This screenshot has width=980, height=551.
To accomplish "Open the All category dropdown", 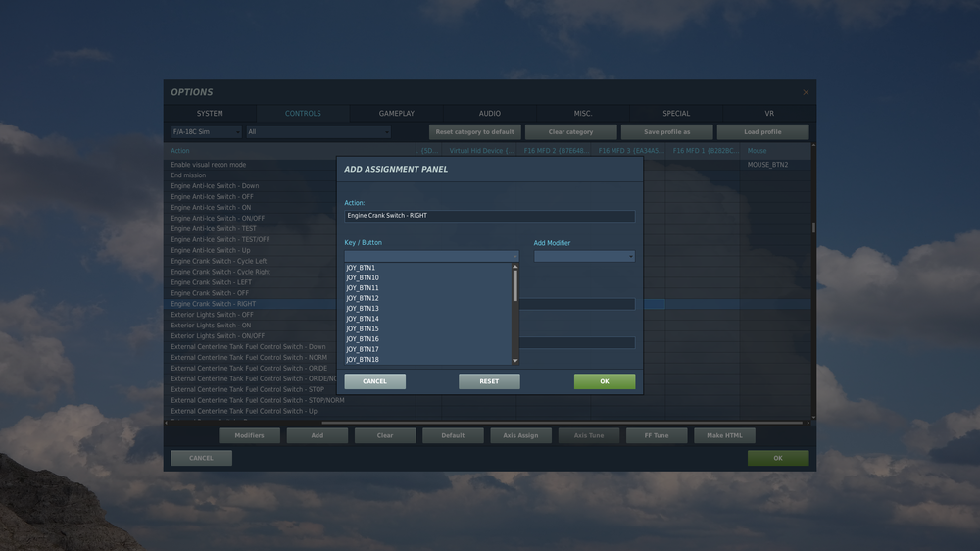I will point(318,132).
